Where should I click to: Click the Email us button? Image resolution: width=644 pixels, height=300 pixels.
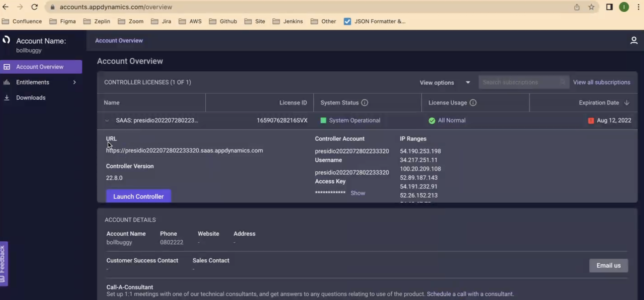[x=608, y=265]
